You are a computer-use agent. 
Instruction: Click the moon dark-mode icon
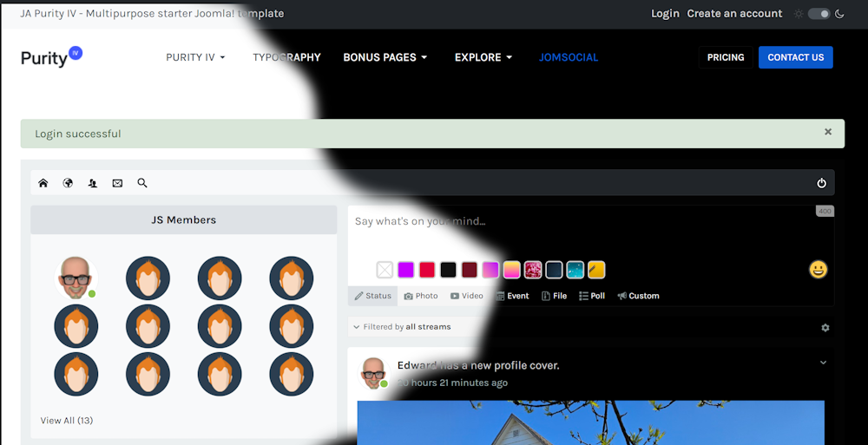[839, 14]
